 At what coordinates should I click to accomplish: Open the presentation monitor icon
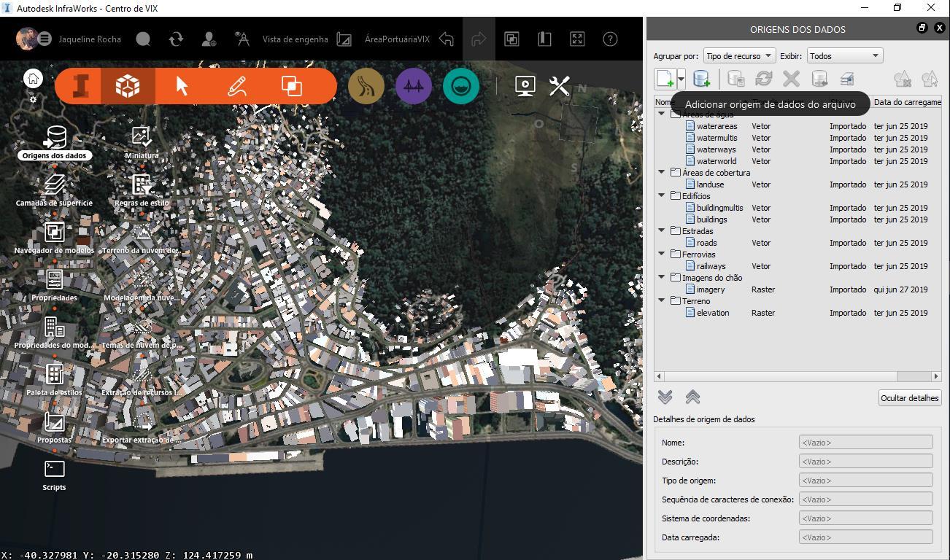(x=525, y=86)
